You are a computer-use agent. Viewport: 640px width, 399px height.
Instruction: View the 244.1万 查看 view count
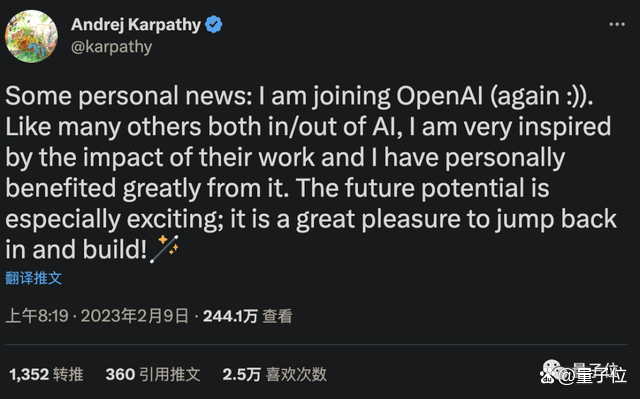[247, 316]
